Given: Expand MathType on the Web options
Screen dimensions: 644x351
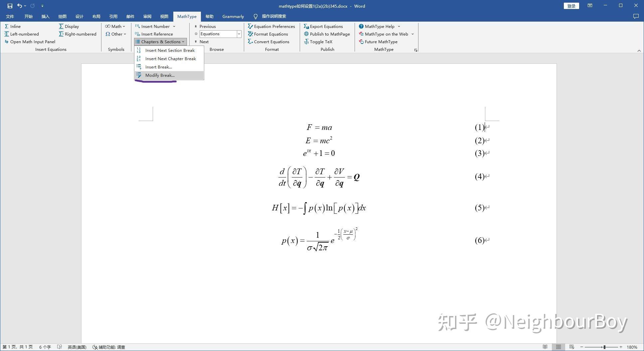Looking at the screenshot, I should [412, 34].
